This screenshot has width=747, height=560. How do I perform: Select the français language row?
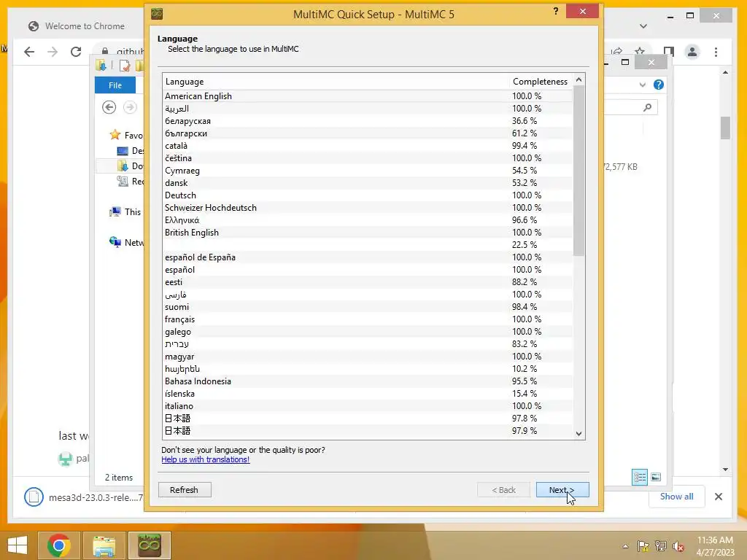368,319
